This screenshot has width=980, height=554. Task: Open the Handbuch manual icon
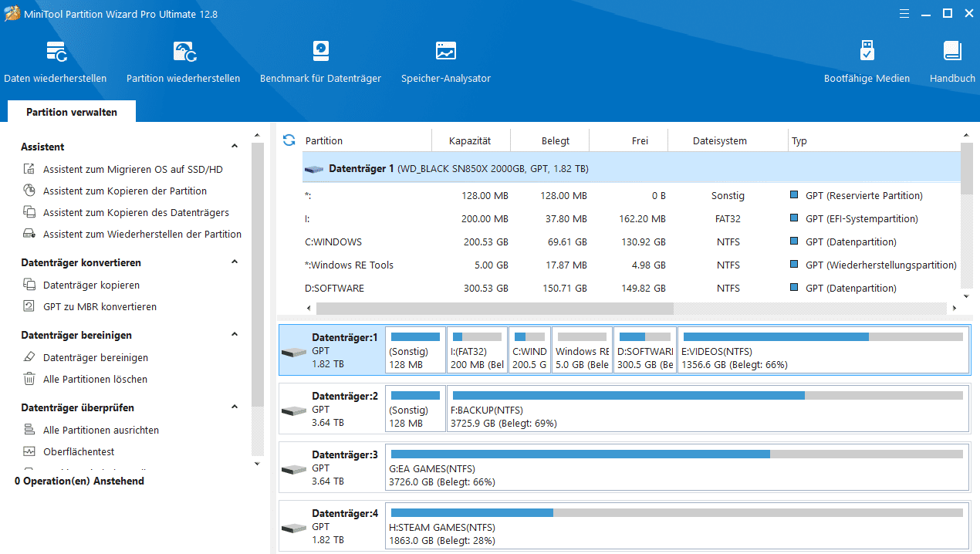click(x=952, y=52)
